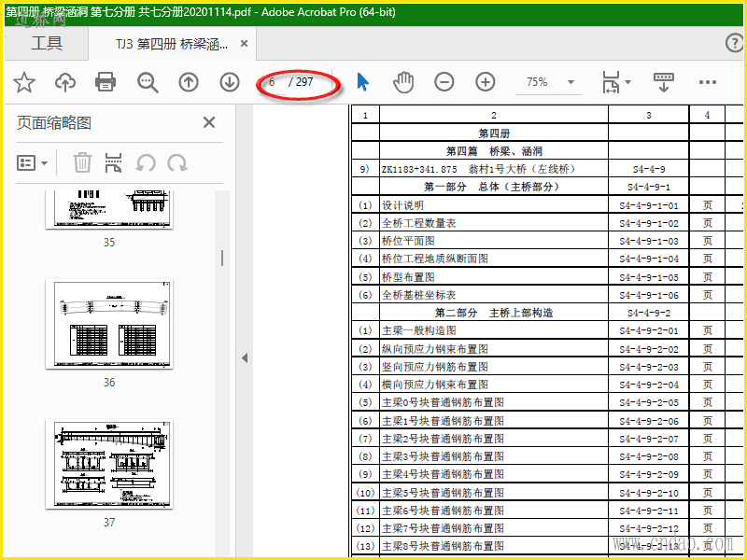Select page thumbnail 35

coord(109,209)
